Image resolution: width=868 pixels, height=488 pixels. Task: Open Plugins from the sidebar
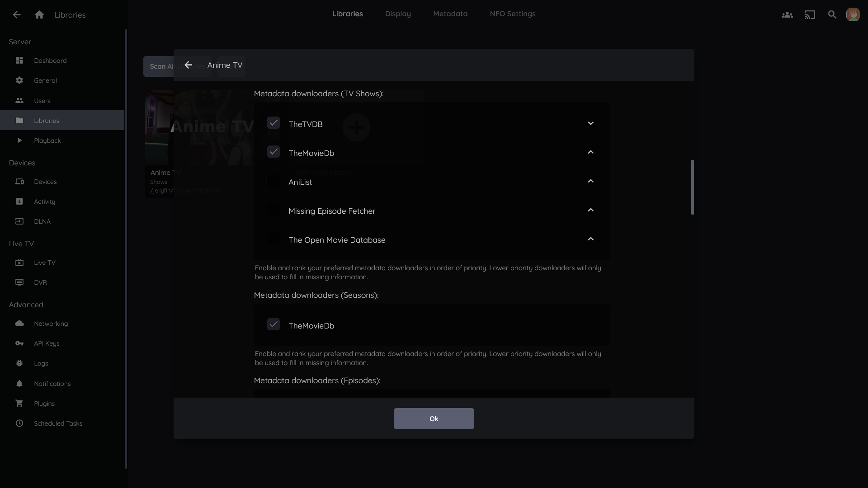44,404
